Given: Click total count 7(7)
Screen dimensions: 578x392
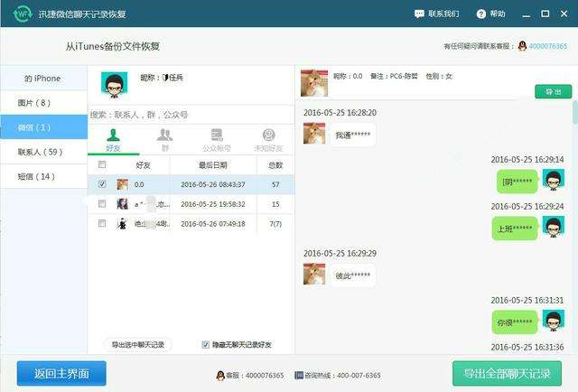Looking at the screenshot, I should [x=275, y=223].
